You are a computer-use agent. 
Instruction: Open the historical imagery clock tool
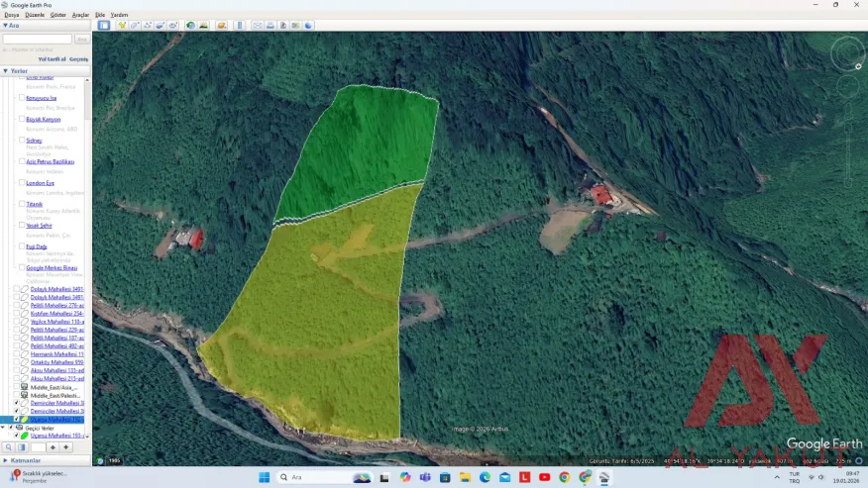click(x=190, y=25)
